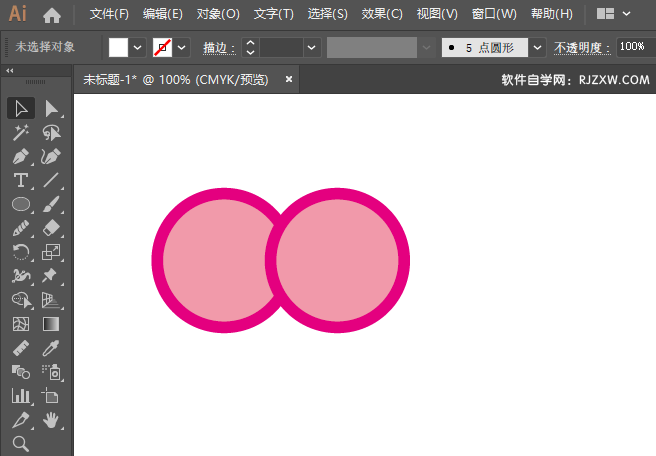Open the fill color dropdown arrow

[x=138, y=47]
